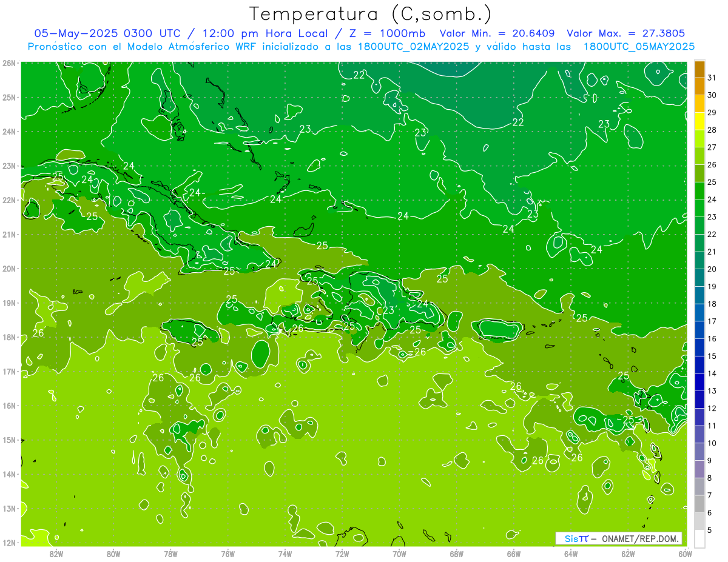Click the "15N" latitude axis label
This screenshot has height=562, width=728.
pyautogui.click(x=9, y=440)
